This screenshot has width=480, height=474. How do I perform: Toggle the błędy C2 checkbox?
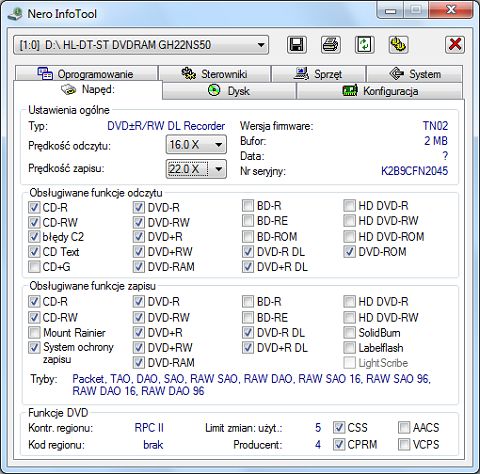(x=34, y=237)
